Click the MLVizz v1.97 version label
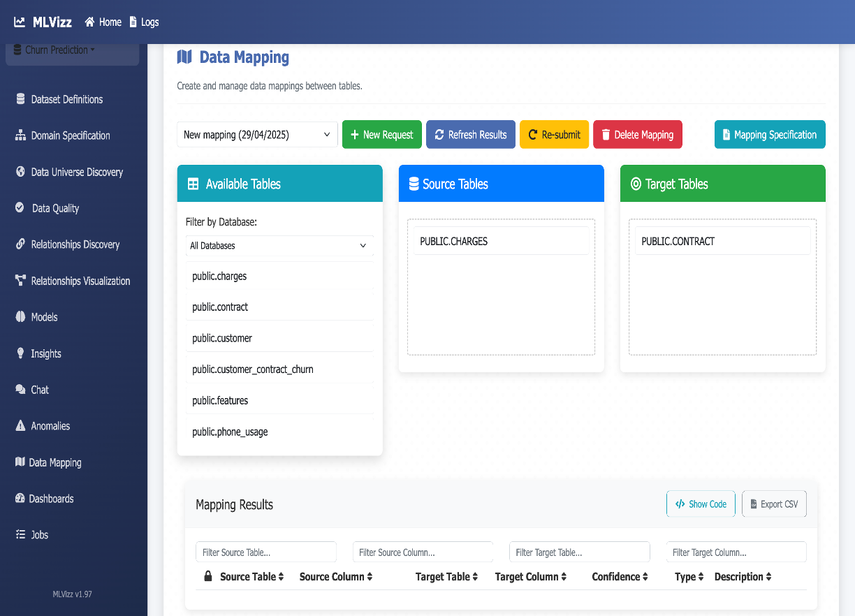 [x=73, y=594]
